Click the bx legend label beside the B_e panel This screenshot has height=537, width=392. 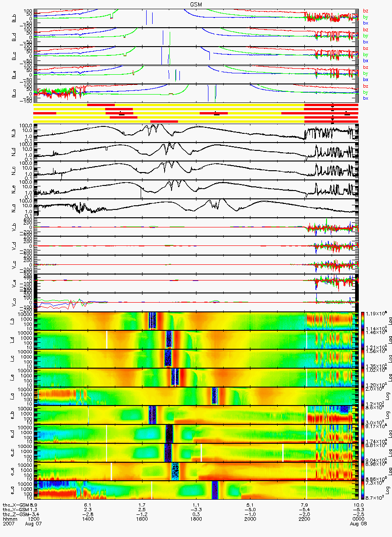366,79
